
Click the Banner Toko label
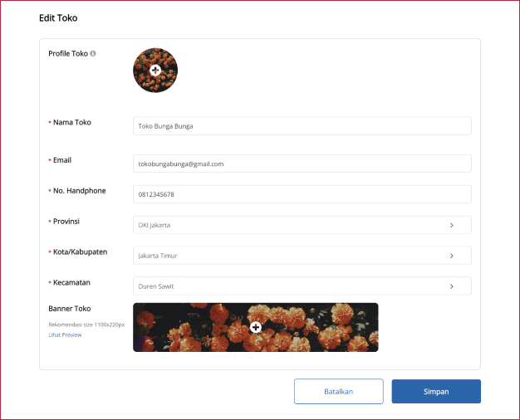pyautogui.click(x=70, y=309)
